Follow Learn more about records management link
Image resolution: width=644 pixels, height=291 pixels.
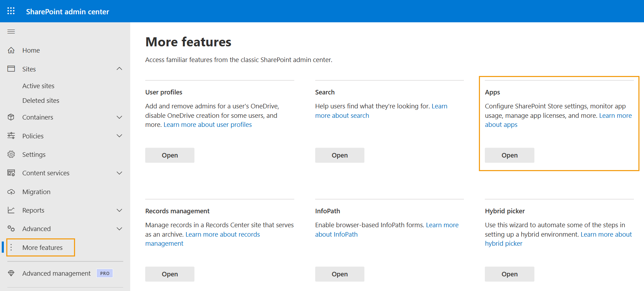point(223,235)
